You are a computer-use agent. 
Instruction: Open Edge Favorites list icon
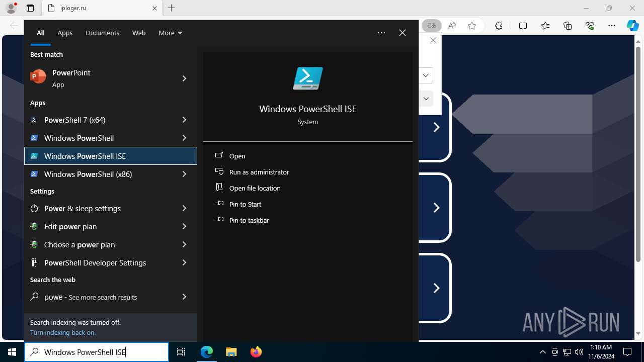pos(545,26)
